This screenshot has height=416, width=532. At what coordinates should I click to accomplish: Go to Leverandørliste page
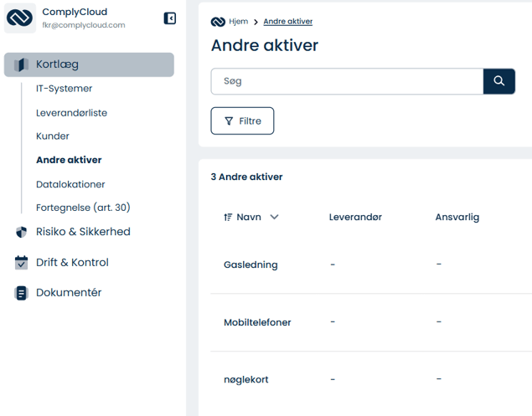pyautogui.click(x=72, y=113)
